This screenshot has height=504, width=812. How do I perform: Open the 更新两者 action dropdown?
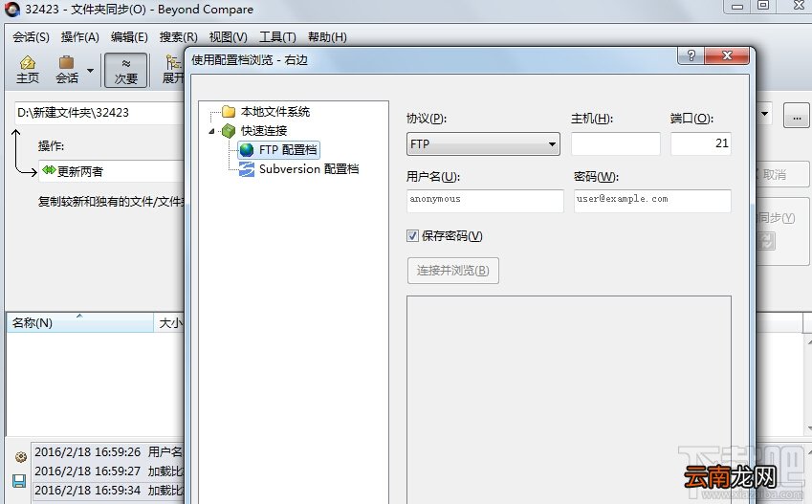111,171
